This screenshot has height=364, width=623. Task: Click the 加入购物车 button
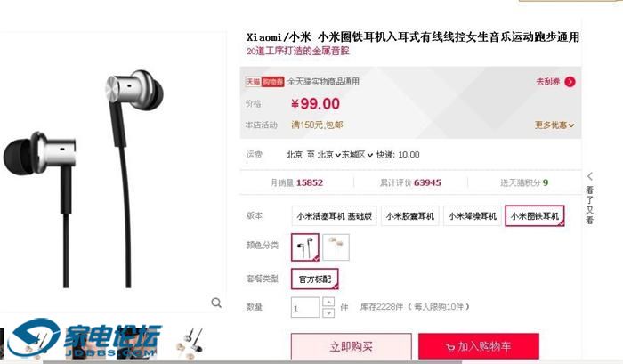click(479, 346)
